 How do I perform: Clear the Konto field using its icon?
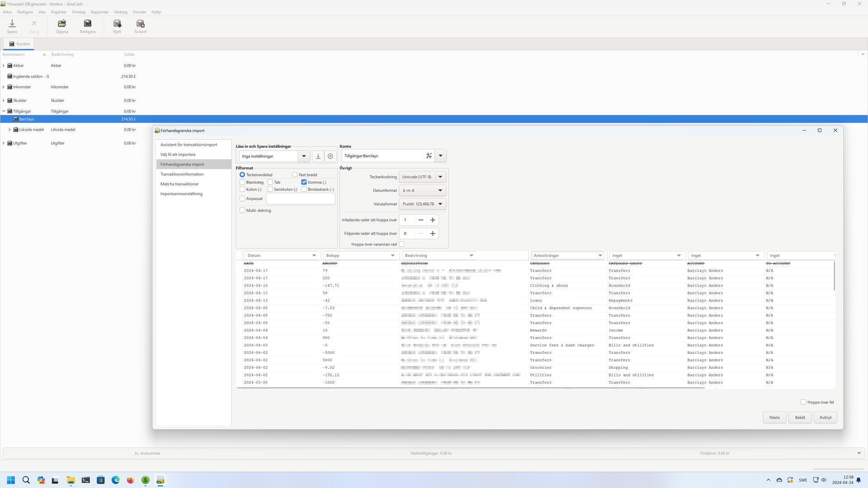429,156
